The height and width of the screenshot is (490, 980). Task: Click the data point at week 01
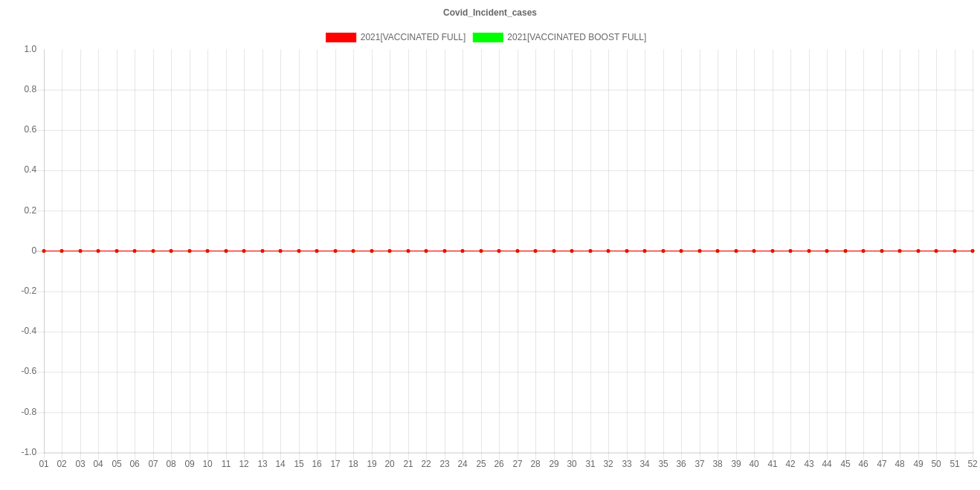tap(44, 251)
